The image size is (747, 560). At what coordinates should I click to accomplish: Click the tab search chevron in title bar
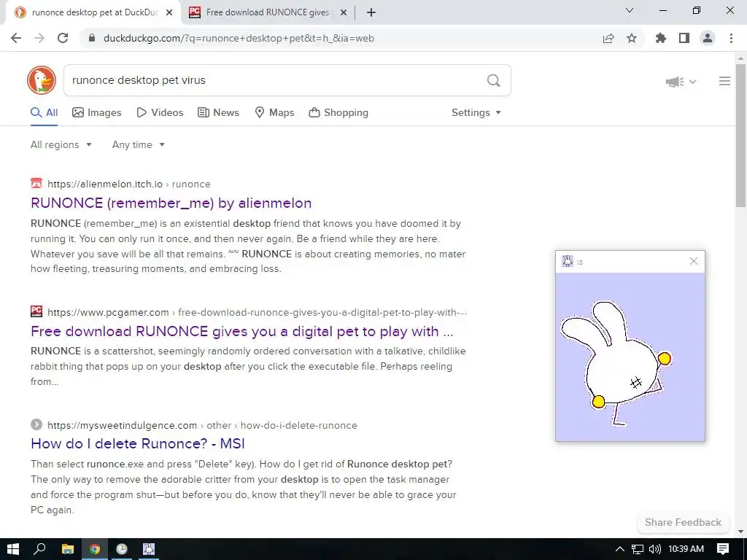click(x=630, y=10)
